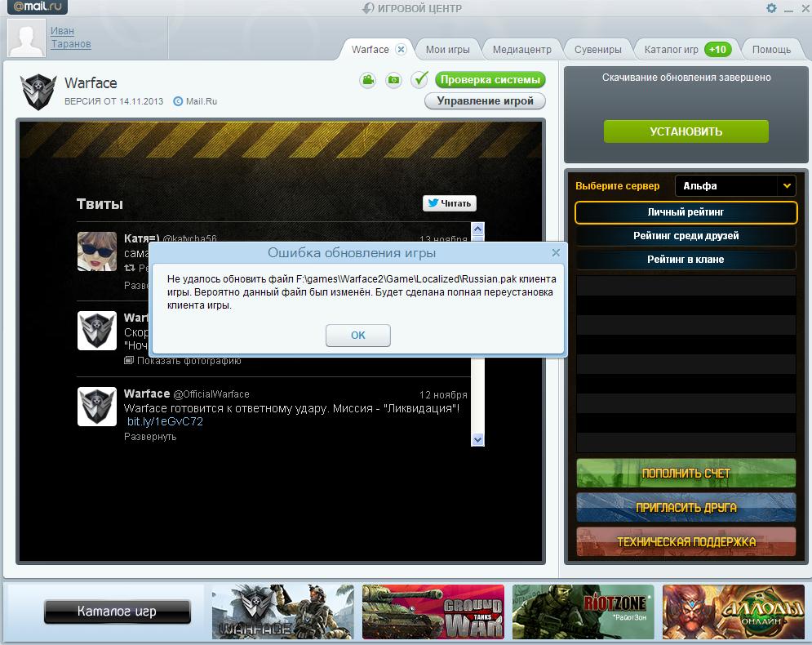This screenshot has height=645, width=812.
Task: Click the tweets scrollbar down arrow
Action: point(477,439)
